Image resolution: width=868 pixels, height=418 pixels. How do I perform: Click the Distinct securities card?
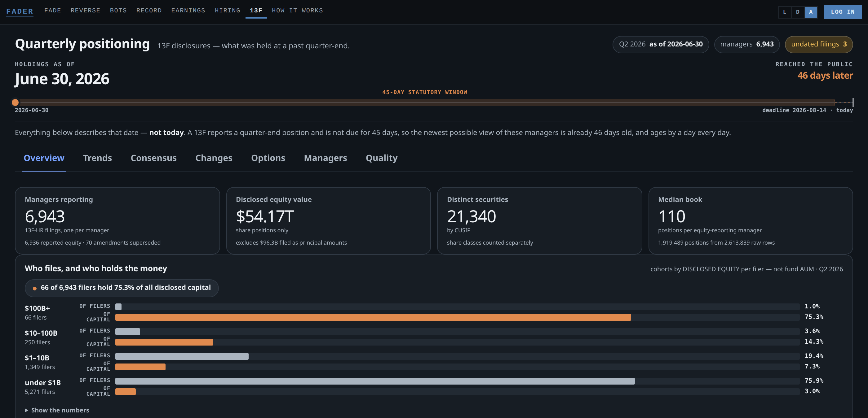pos(539,221)
